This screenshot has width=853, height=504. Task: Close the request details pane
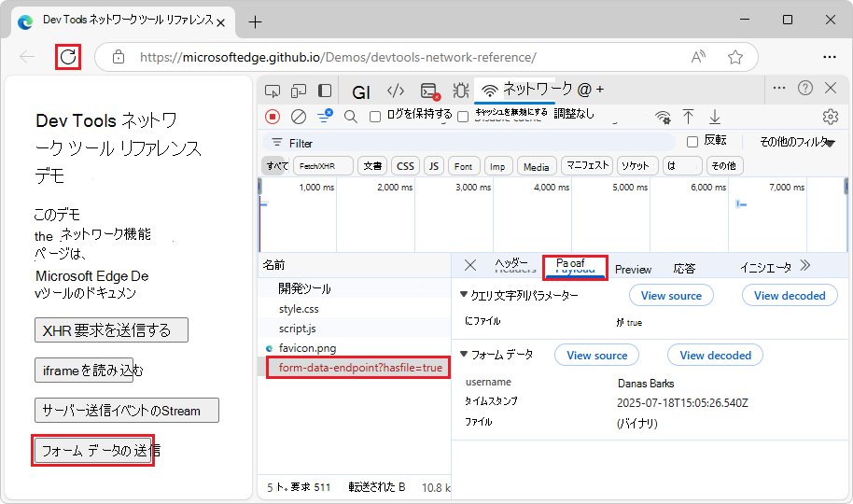pyautogui.click(x=470, y=265)
